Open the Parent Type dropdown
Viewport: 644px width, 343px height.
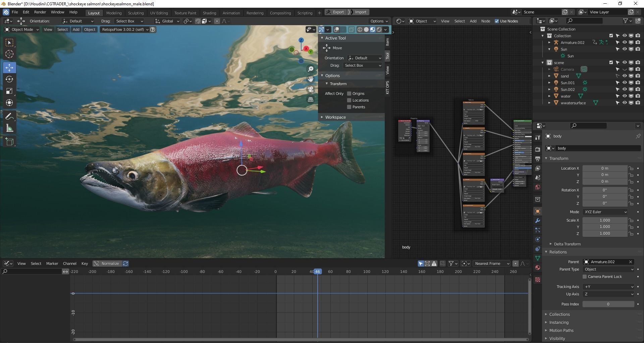608,269
